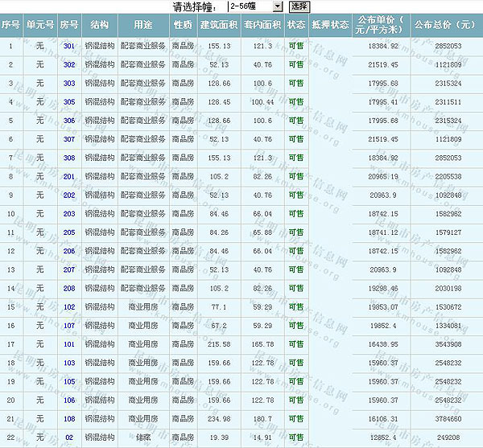483x448 pixels.
Task: Click the 公布总价 column header
Action: point(444,25)
